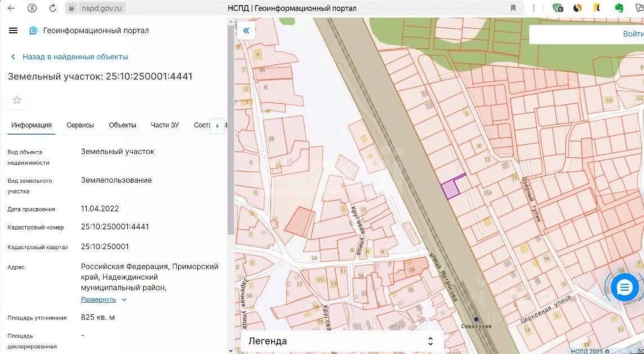Click the browser back arrow

pyautogui.click(x=11, y=8)
